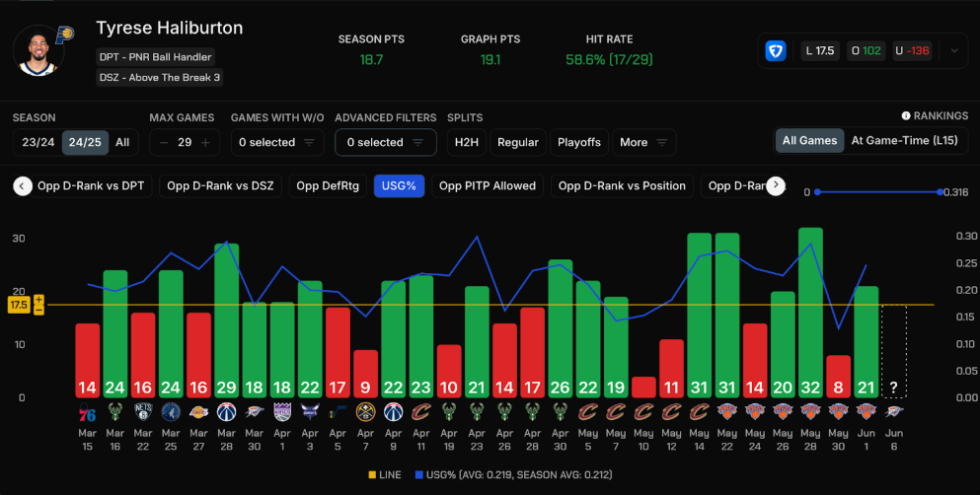The height and width of the screenshot is (495, 980).
Task: Select Opp D-Rank vs DSZ overlay
Action: (x=220, y=186)
